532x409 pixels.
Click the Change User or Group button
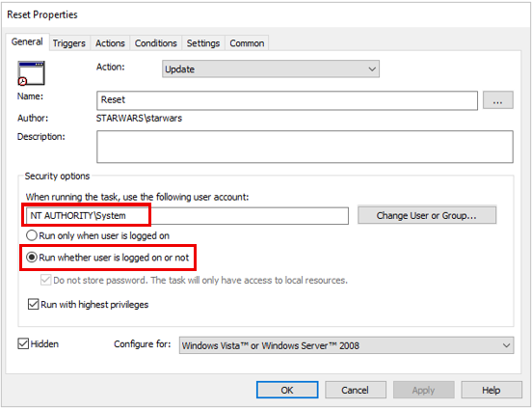[x=427, y=215]
